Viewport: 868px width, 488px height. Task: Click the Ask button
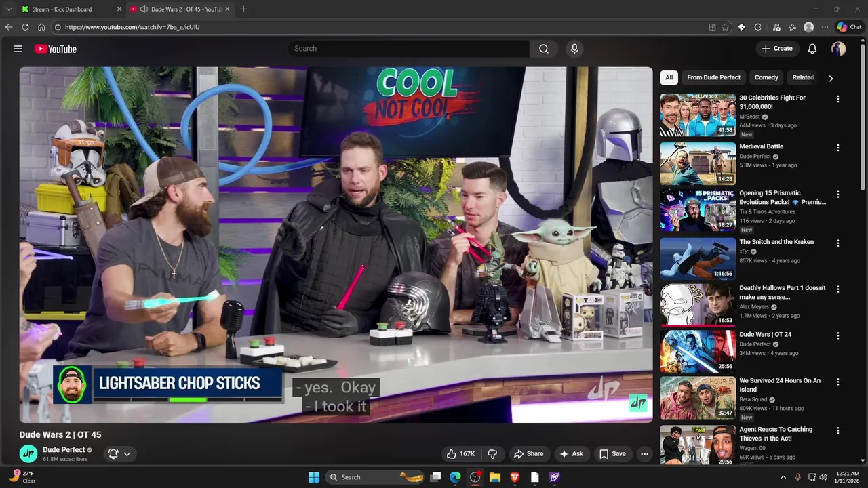pyautogui.click(x=571, y=454)
